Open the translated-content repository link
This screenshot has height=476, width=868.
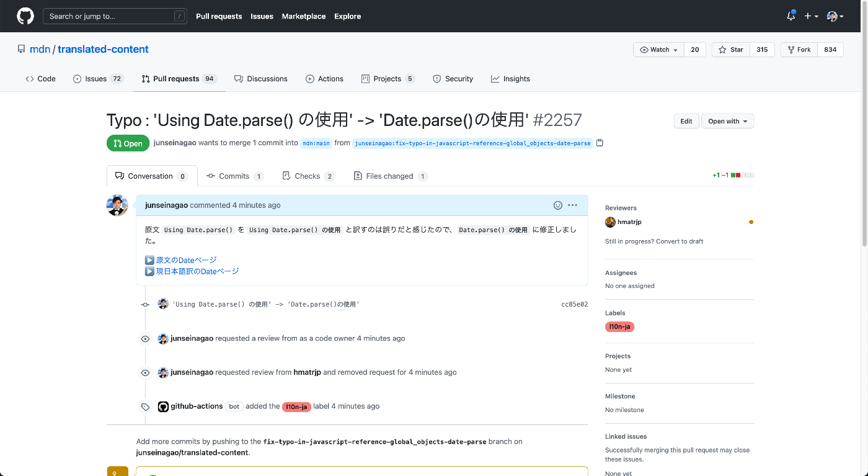point(103,49)
